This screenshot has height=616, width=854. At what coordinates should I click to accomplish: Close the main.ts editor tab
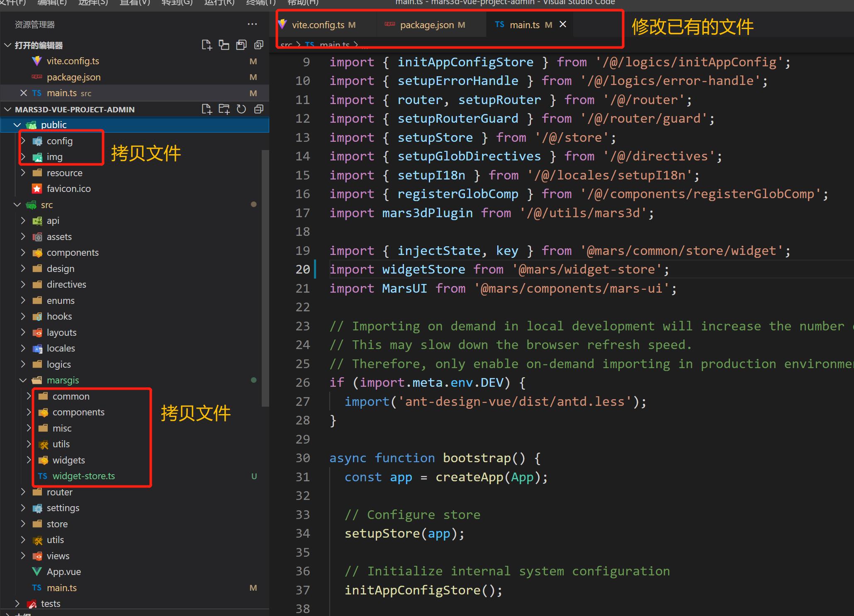pos(563,24)
